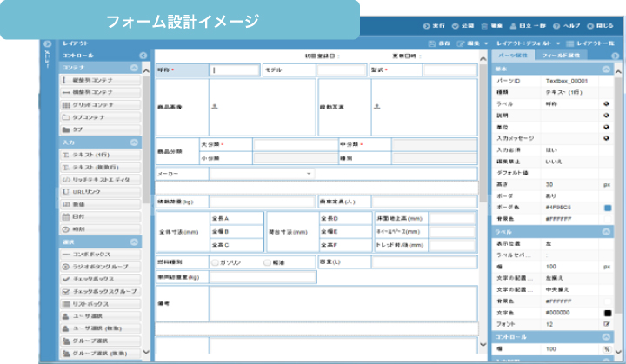Select the 軽油 radio button
This screenshot has width=626, height=364.
(x=269, y=261)
